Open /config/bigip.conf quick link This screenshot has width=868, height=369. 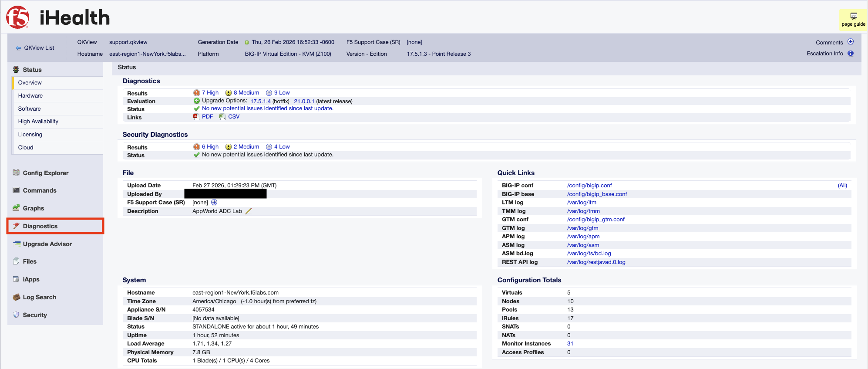coord(589,186)
